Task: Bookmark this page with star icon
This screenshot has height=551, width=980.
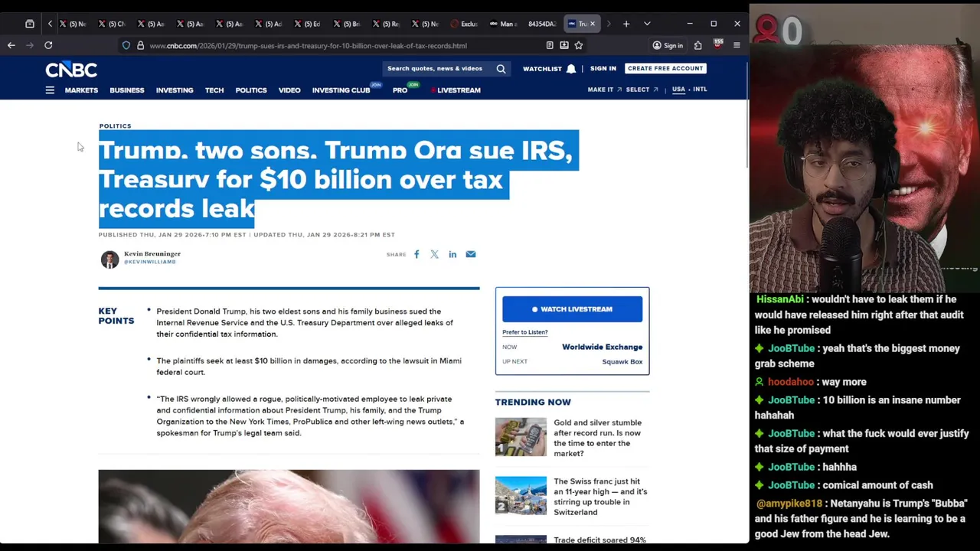Action: coord(579,45)
